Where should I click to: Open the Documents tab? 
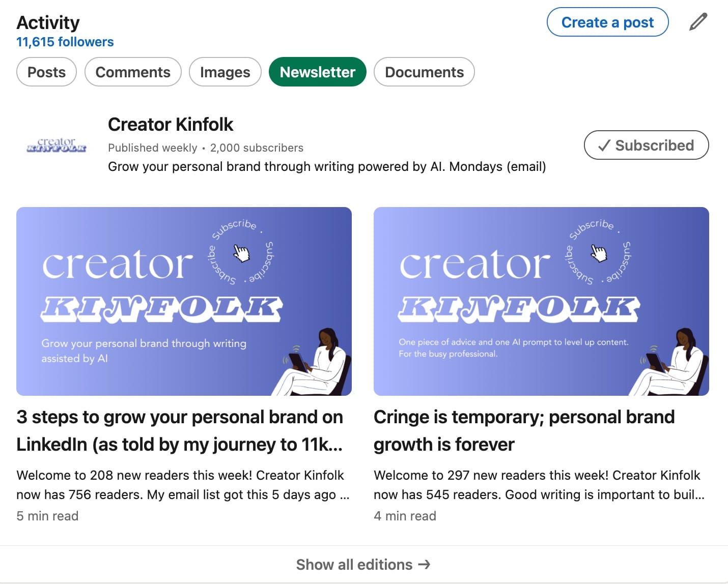(x=424, y=72)
